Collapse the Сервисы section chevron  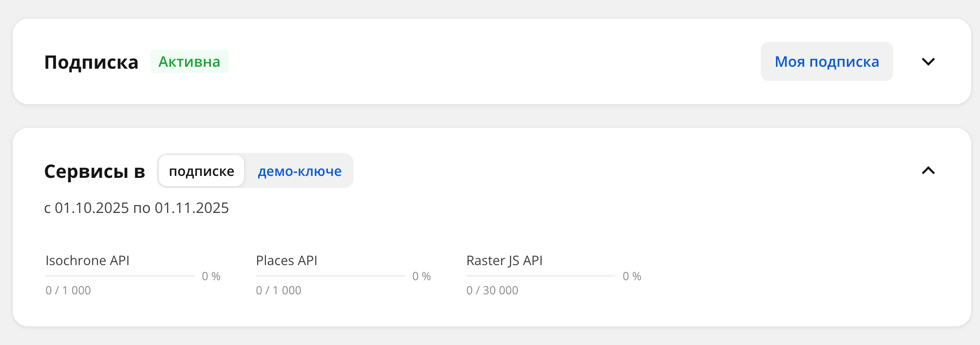(928, 171)
